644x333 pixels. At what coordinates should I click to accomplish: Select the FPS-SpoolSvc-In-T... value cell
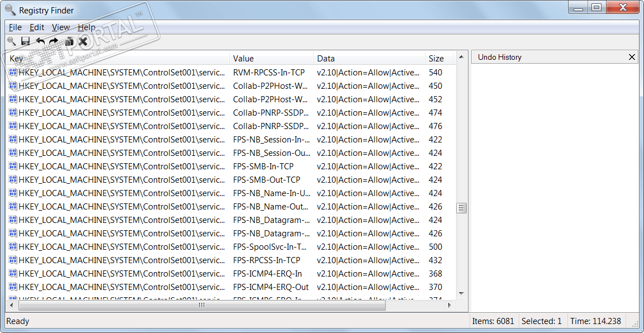pos(270,247)
